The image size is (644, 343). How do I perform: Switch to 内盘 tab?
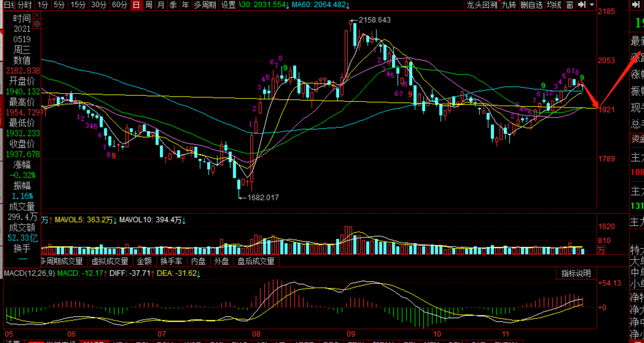(199, 261)
